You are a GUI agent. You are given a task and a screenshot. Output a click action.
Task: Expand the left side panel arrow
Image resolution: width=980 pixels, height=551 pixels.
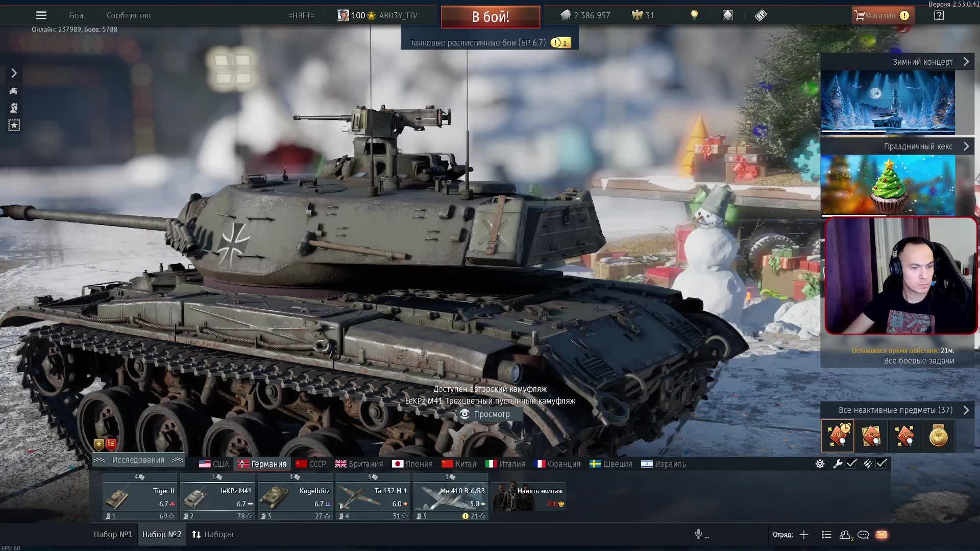pos(14,73)
